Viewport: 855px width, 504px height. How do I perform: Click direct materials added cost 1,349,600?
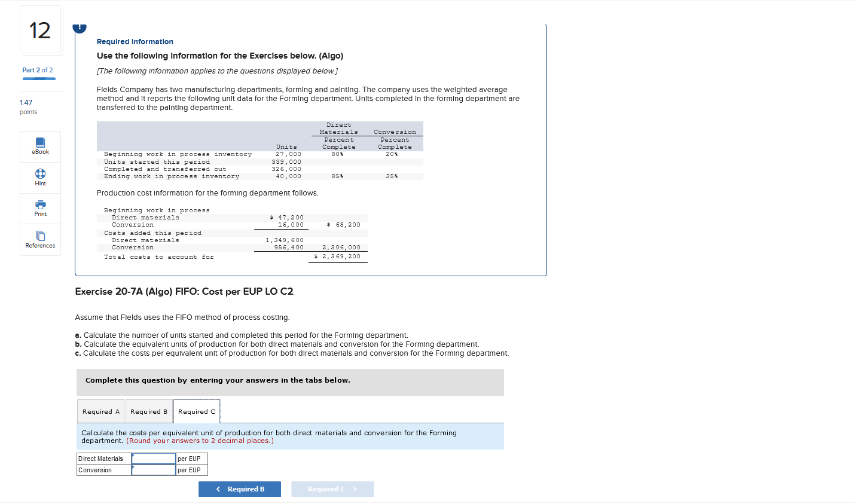[285, 240]
